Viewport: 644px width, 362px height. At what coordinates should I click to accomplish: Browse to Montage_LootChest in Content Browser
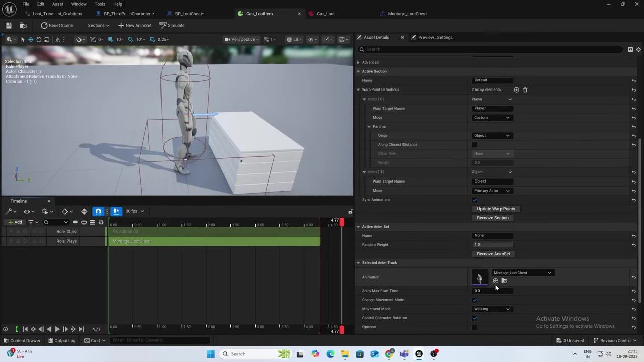[504, 281]
